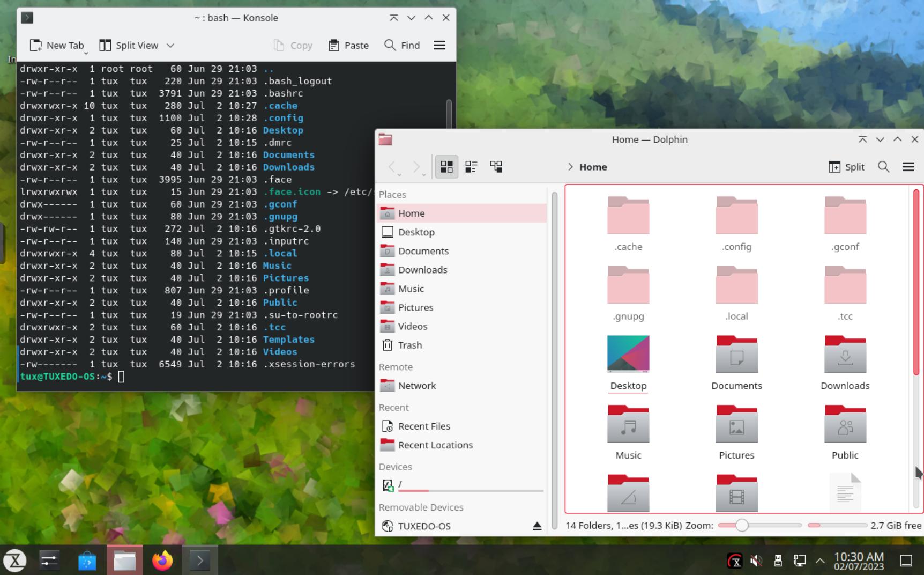Adjust the Zoom slider in Dolphin status bar

click(759, 525)
